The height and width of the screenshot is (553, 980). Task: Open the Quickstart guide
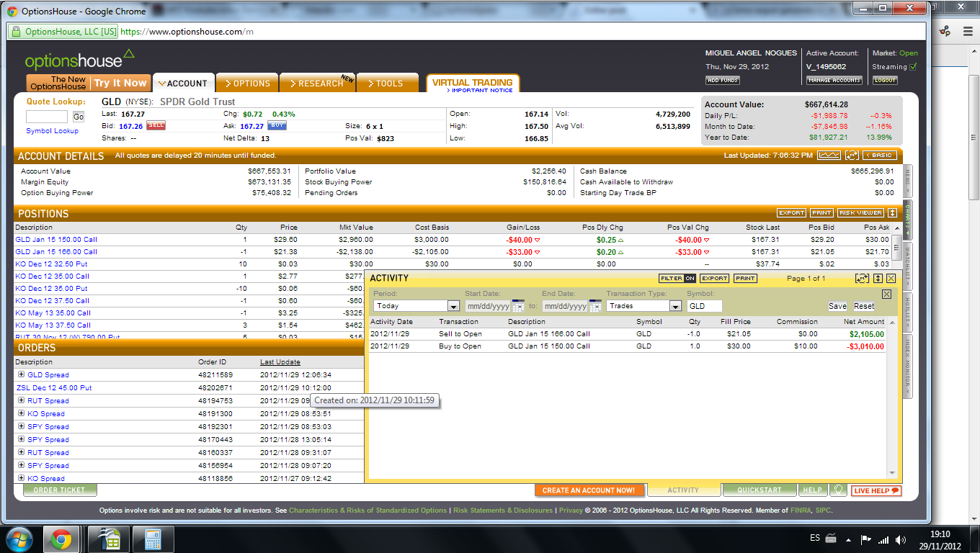tap(759, 490)
